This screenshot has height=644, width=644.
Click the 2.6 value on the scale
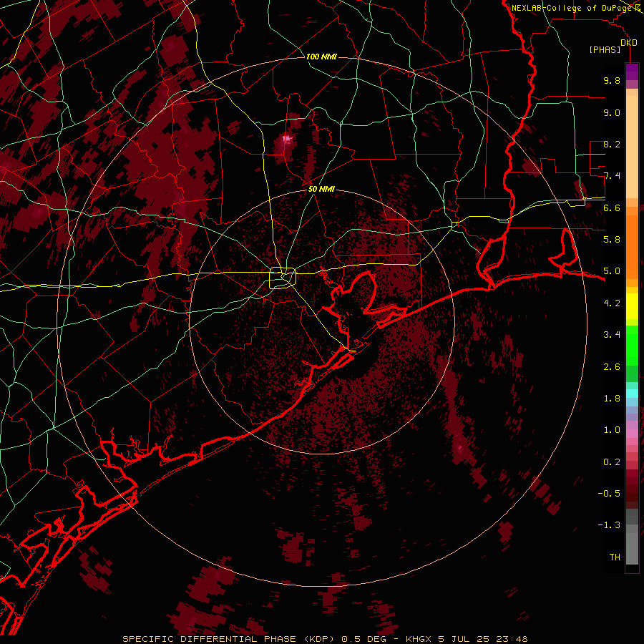(612, 366)
